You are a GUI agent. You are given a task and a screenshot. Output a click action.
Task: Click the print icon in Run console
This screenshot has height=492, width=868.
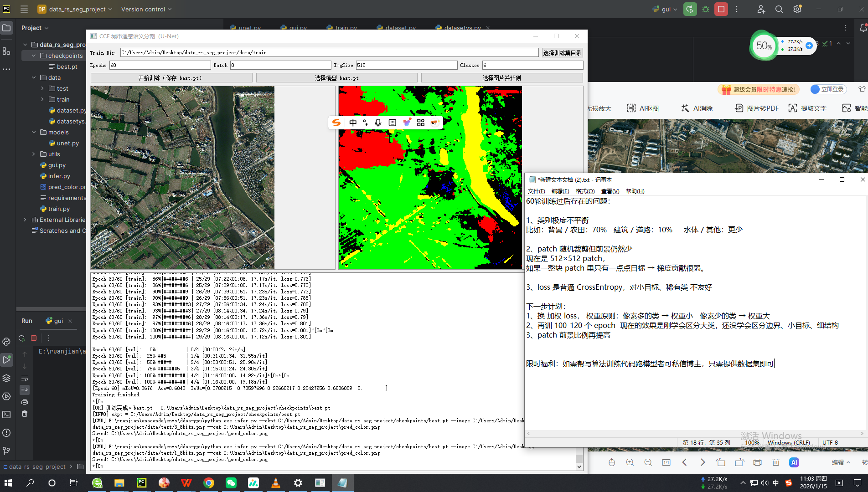pos(25,402)
